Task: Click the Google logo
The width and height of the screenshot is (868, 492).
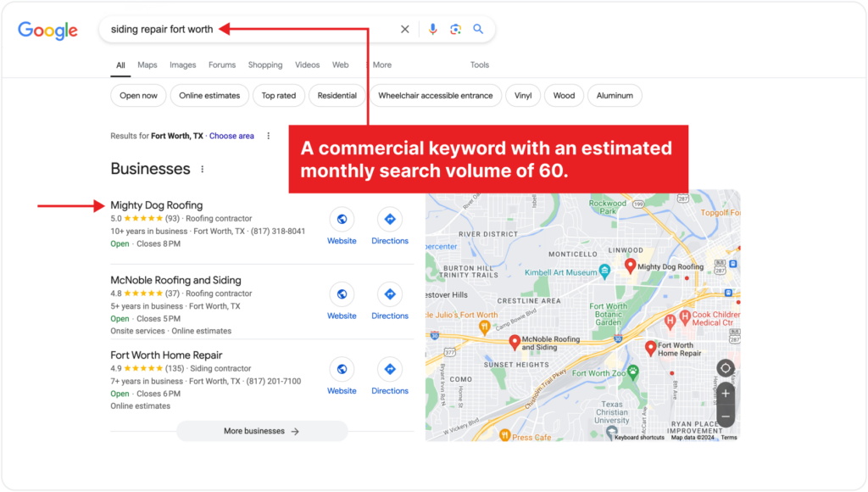Action: click(x=47, y=31)
